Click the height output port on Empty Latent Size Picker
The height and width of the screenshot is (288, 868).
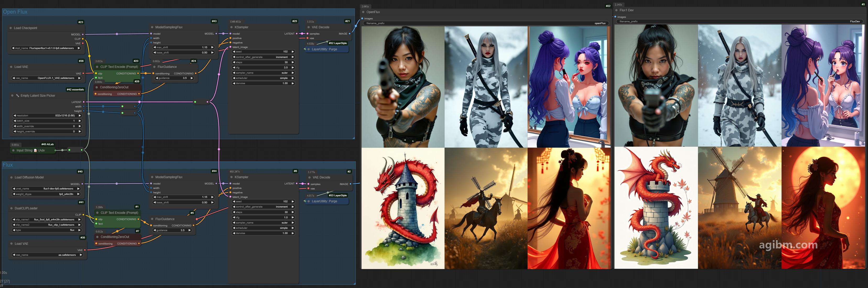pos(84,111)
